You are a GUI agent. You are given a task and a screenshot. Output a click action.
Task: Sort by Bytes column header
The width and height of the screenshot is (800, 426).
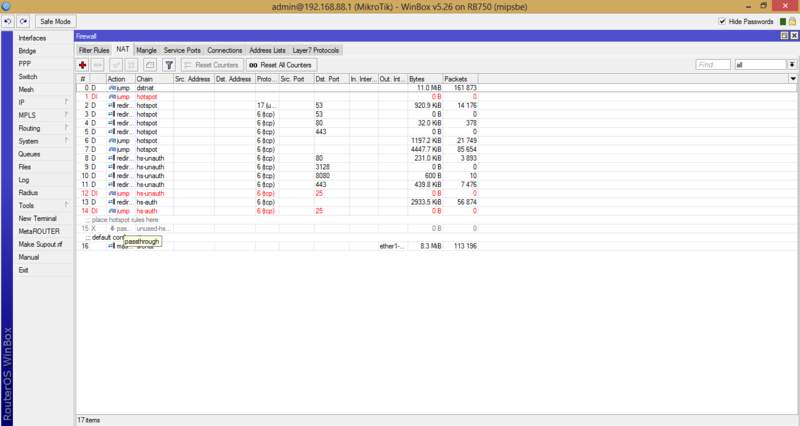424,79
